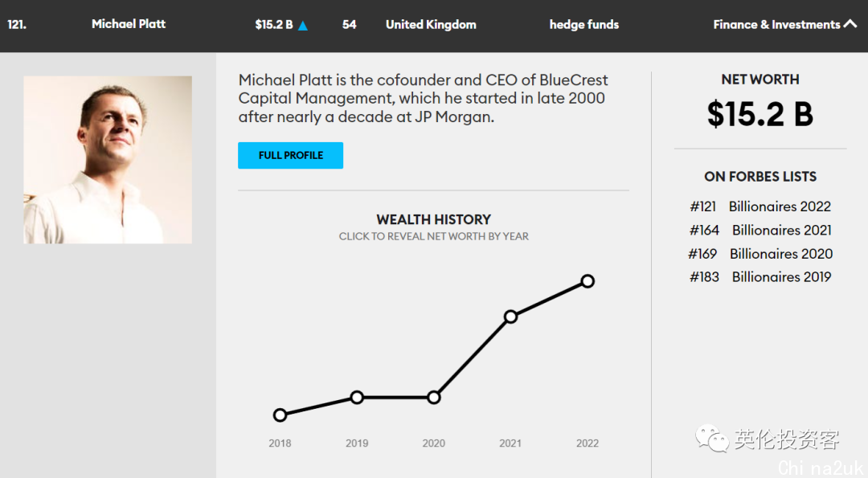The height and width of the screenshot is (478, 868).
Task: Reveal net worth at 2019 data point
Action: pyautogui.click(x=357, y=397)
